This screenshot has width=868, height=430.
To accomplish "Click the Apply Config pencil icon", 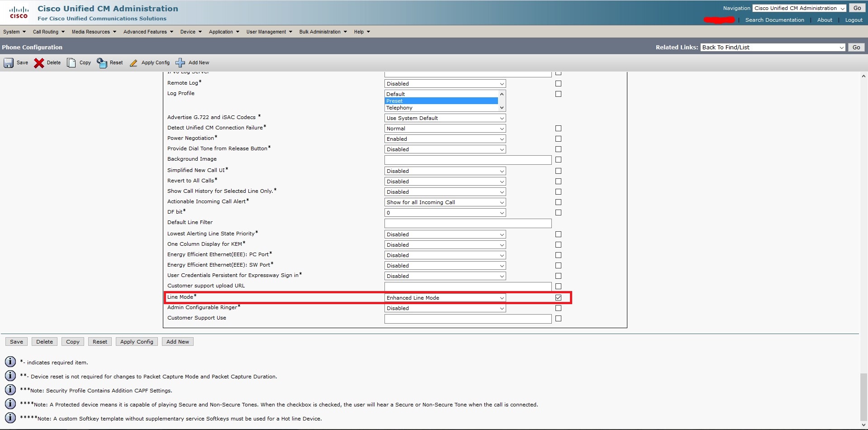I will (x=133, y=63).
